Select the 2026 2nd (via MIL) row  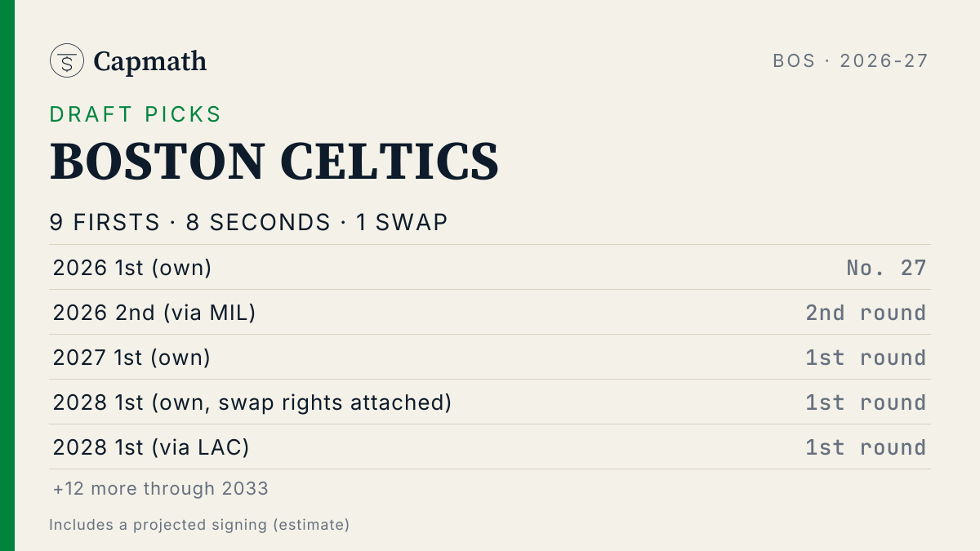point(490,312)
